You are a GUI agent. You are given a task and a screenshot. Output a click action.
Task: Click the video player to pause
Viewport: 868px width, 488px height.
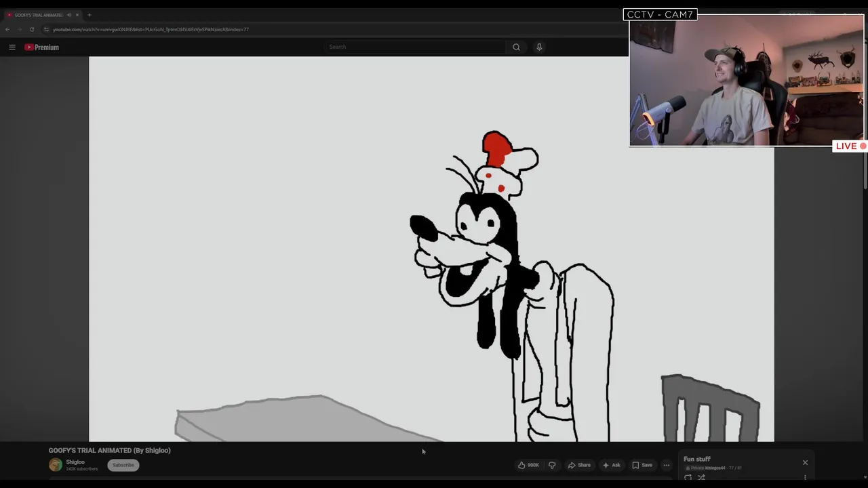click(x=431, y=249)
